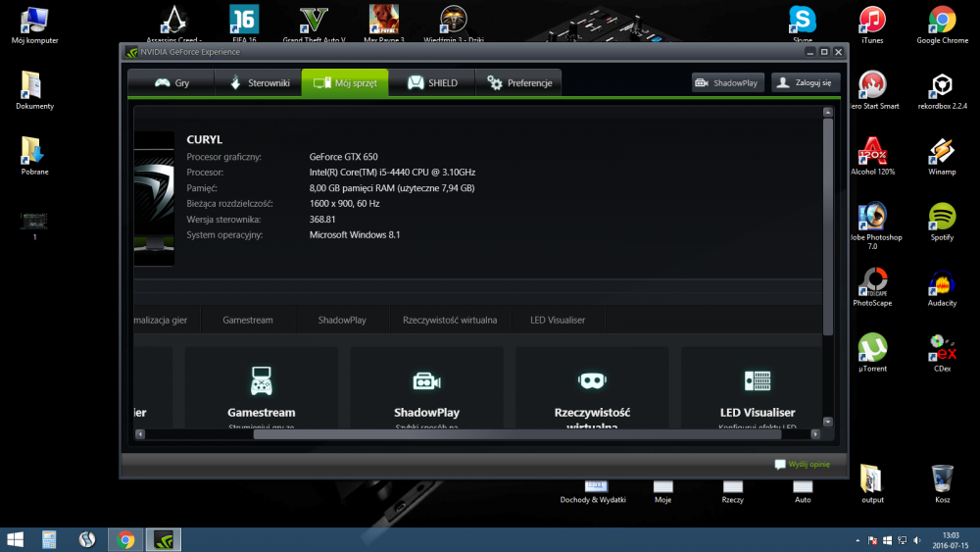Viewport: 980px width, 552px height.
Task: Click the Wyślij opinię link
Action: [803, 464]
